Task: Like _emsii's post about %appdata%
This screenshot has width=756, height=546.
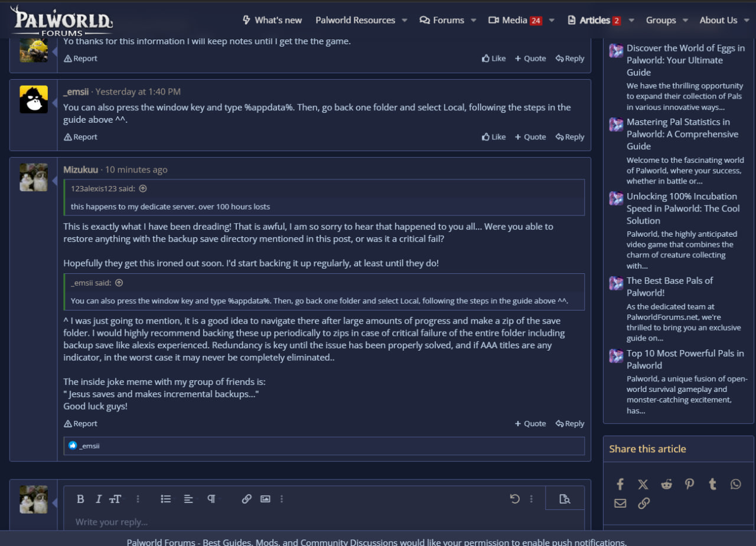Action: pyautogui.click(x=494, y=137)
